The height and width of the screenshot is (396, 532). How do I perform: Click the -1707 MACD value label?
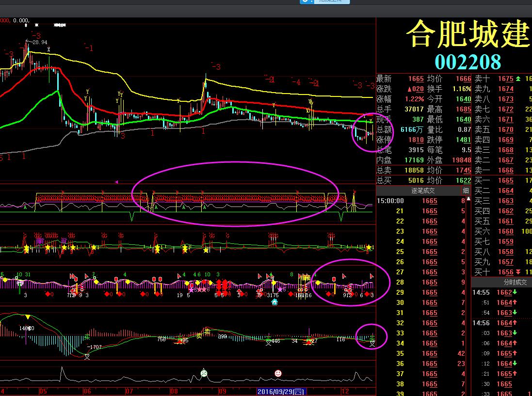click(95, 347)
